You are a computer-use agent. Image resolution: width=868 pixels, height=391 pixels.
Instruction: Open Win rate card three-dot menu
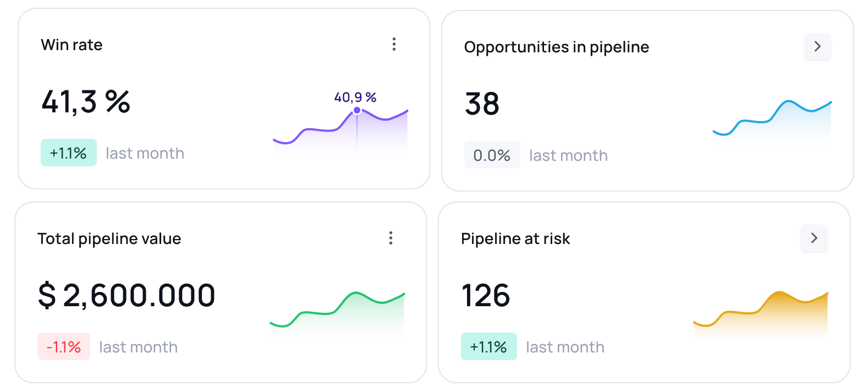click(394, 45)
